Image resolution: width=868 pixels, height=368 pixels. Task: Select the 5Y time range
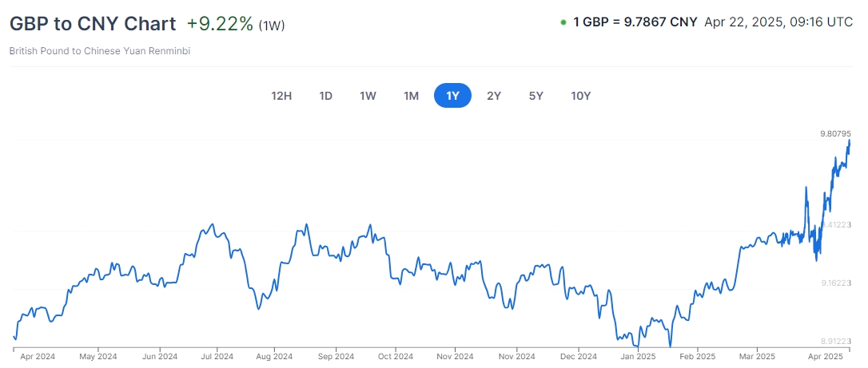click(x=536, y=96)
